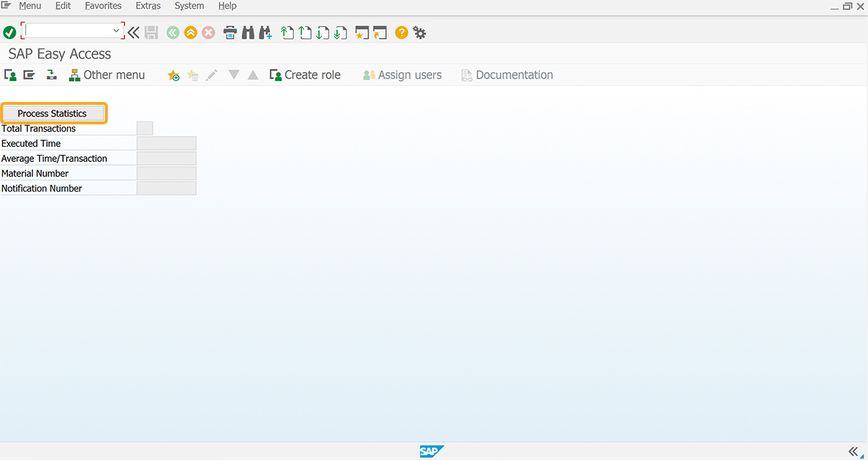The height and width of the screenshot is (460, 868).
Task: Click the red Cancel icon
Action: point(208,33)
